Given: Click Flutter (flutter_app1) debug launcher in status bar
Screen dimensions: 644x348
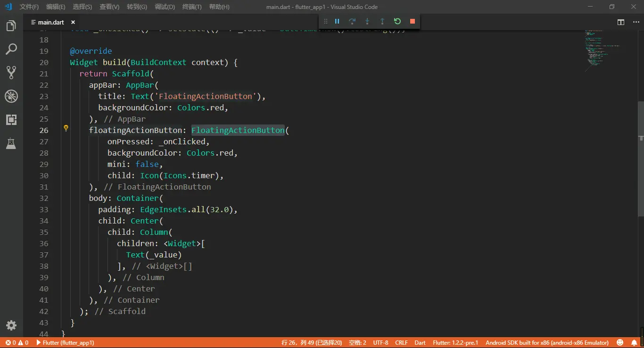Looking at the screenshot, I should click(x=65, y=343).
